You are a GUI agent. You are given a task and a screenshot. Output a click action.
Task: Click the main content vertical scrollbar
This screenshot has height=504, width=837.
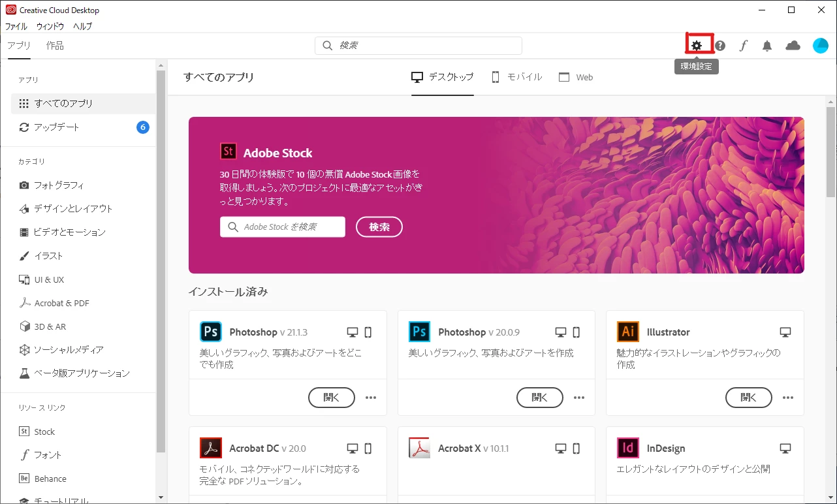830,153
